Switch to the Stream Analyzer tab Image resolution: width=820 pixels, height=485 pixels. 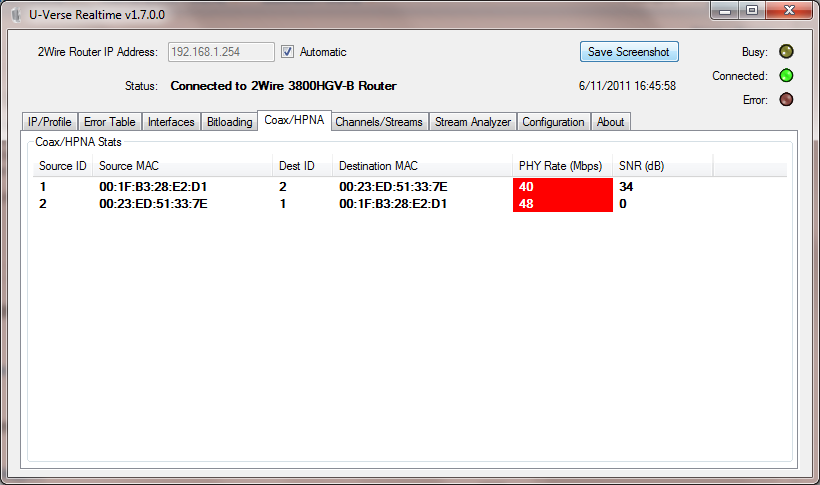click(473, 122)
